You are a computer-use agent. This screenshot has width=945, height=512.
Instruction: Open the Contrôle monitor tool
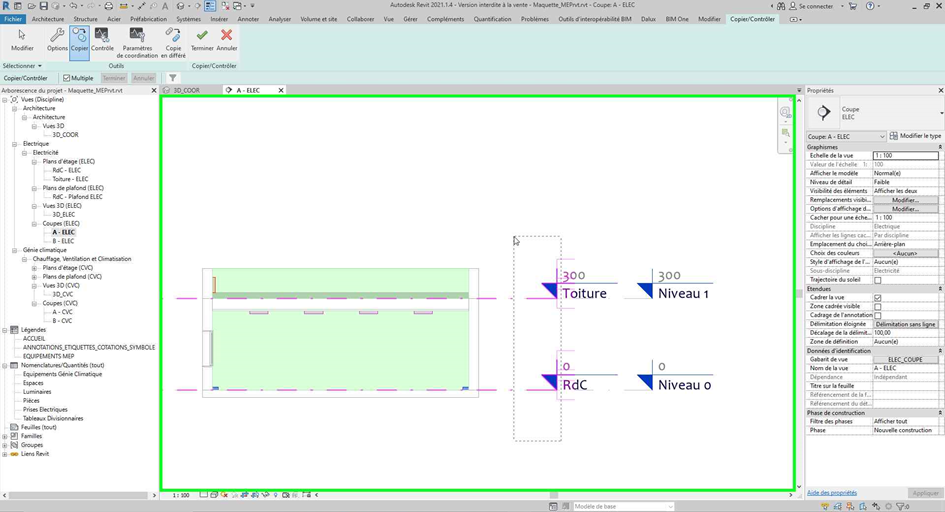103,40
